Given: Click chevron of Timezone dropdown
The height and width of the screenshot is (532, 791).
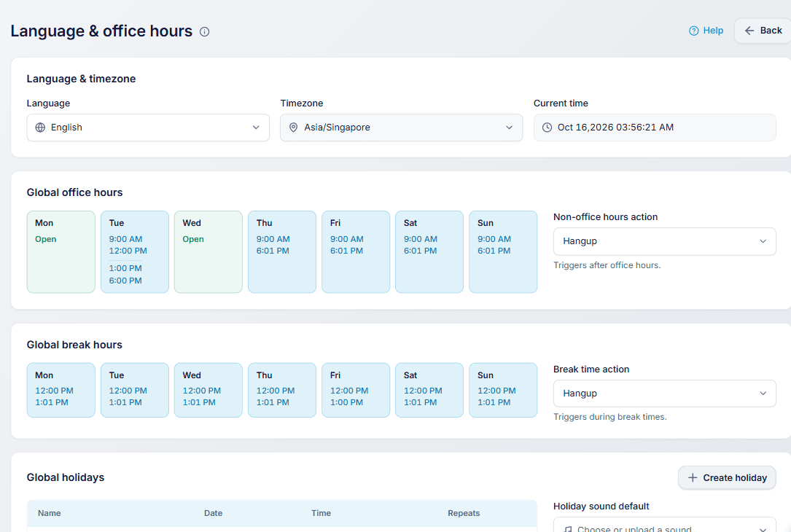Looking at the screenshot, I should [x=509, y=128].
